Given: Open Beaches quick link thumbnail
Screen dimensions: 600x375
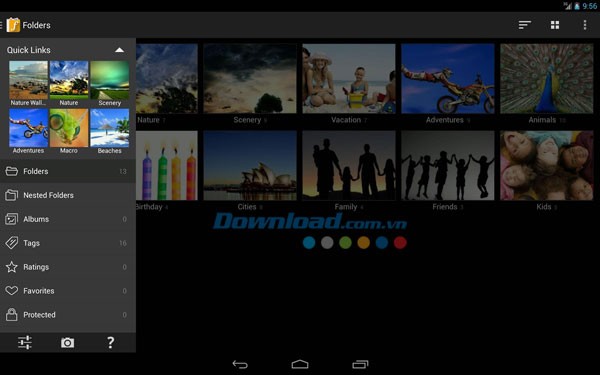Looking at the screenshot, I should click(x=110, y=128).
